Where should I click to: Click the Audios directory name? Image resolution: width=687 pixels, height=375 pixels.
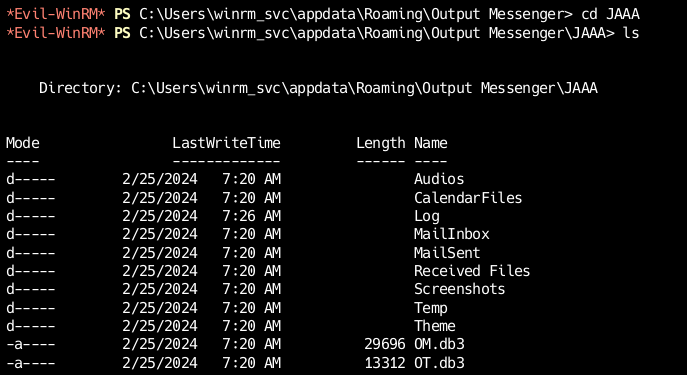[439, 179]
